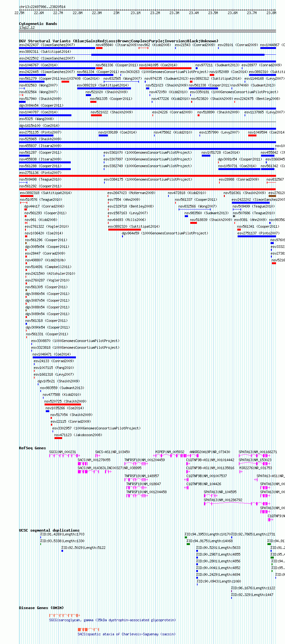Open variant nsv455840 (Itsara2009)
The height and width of the screenshot is (644, 285).
click(x=117, y=45)
